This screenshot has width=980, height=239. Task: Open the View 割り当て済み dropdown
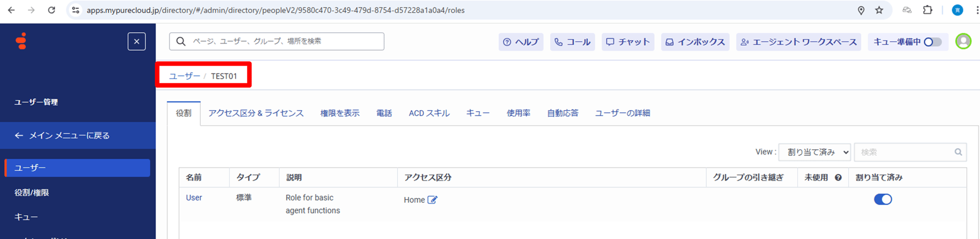tap(814, 152)
